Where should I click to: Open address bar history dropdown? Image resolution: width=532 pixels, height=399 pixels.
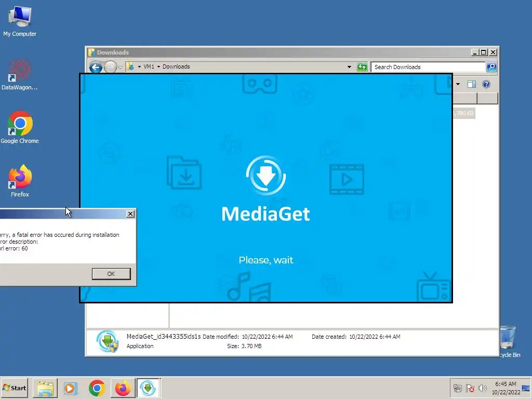pos(349,67)
